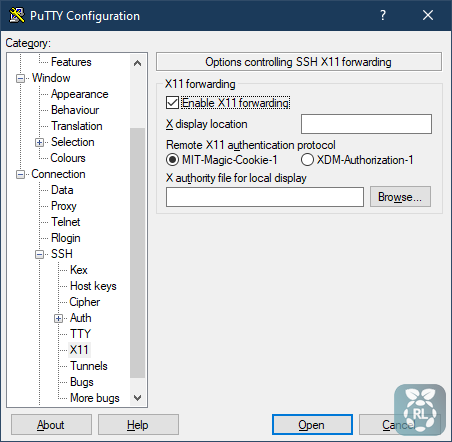The width and height of the screenshot is (452, 442).
Task: Select the SSH category
Action: (x=62, y=254)
